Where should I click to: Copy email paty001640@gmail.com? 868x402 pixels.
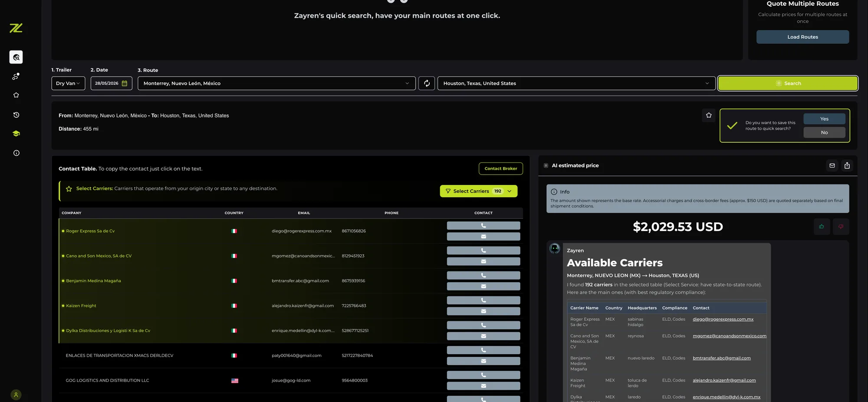(296, 356)
